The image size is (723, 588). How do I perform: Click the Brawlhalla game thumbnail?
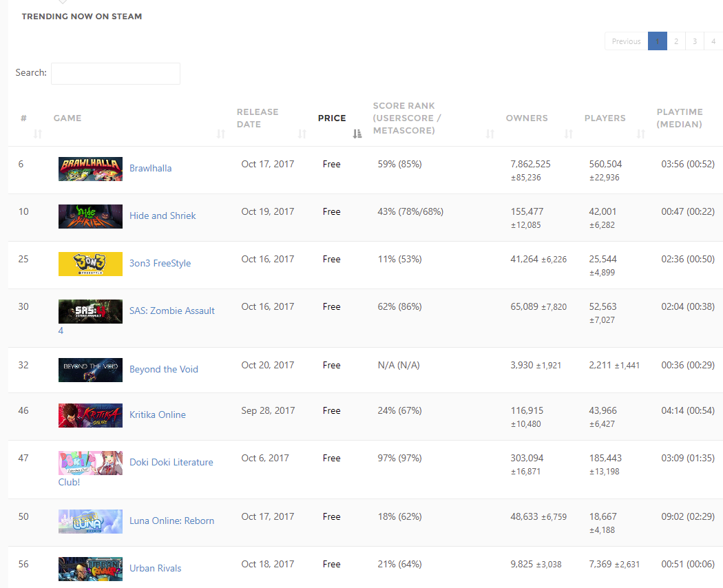(x=90, y=169)
